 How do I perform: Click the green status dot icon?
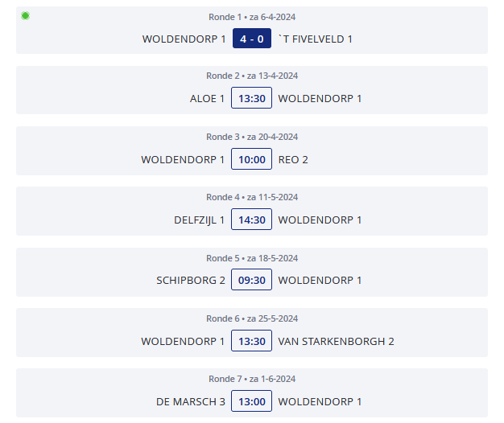tap(26, 16)
